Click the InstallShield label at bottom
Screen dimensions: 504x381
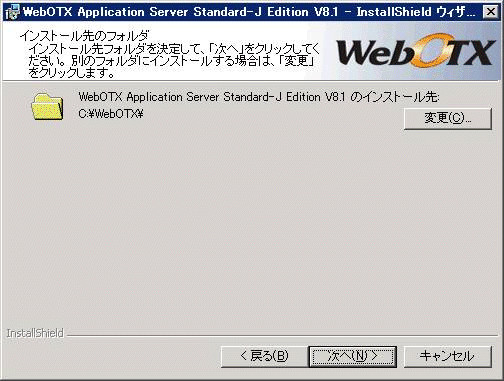pyautogui.click(x=35, y=333)
